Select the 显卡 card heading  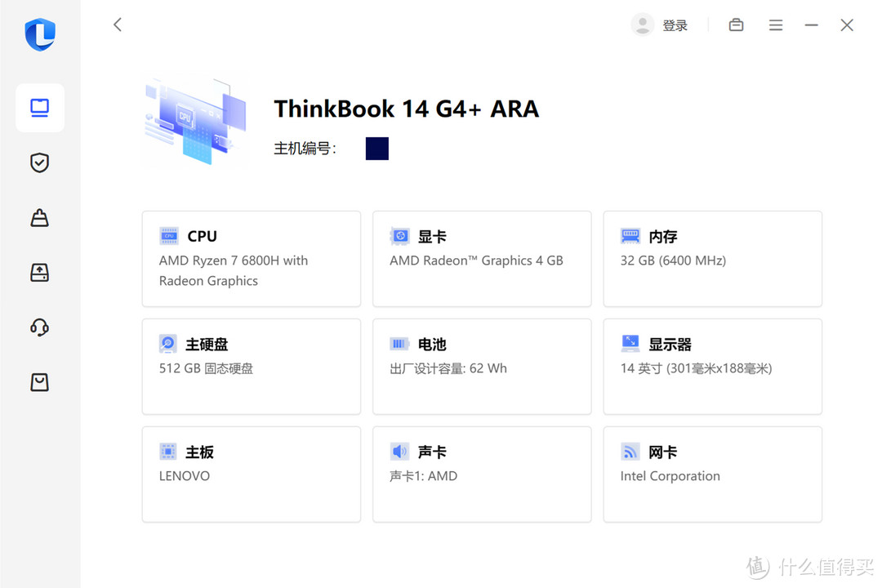pyautogui.click(x=432, y=236)
